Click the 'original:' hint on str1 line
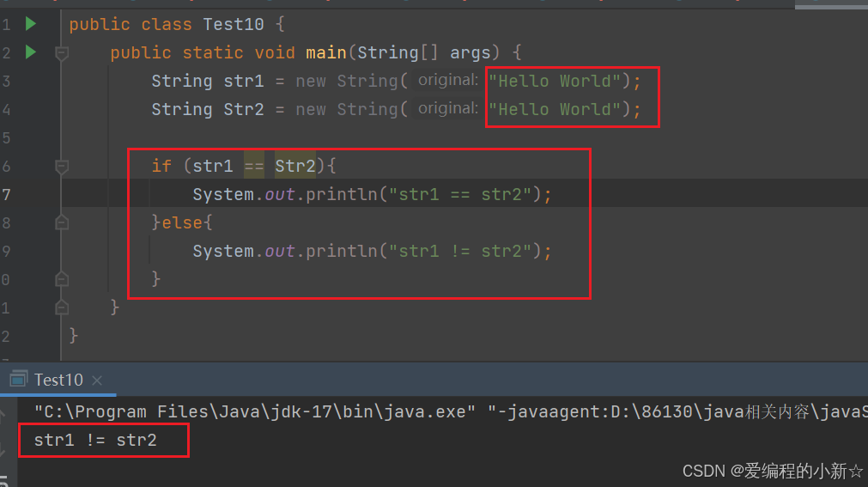This screenshot has width=868, height=487. [448, 81]
